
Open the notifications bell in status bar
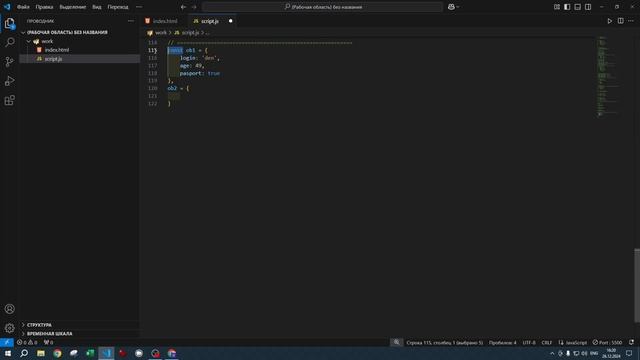tap(631, 342)
